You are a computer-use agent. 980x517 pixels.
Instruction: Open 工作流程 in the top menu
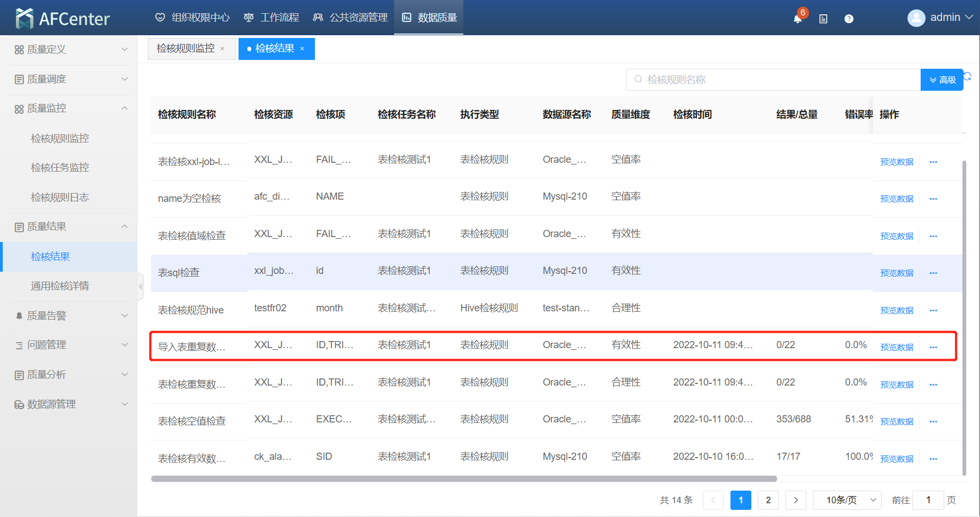(x=272, y=18)
